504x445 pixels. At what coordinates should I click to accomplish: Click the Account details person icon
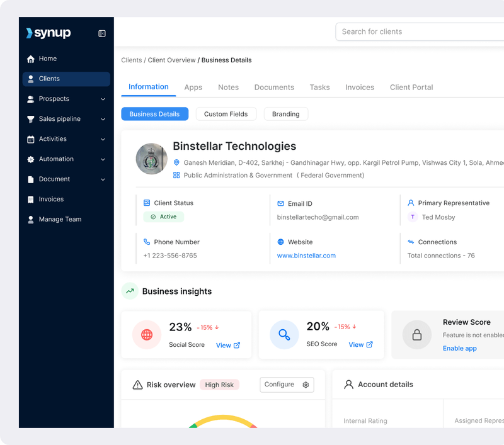tap(349, 385)
